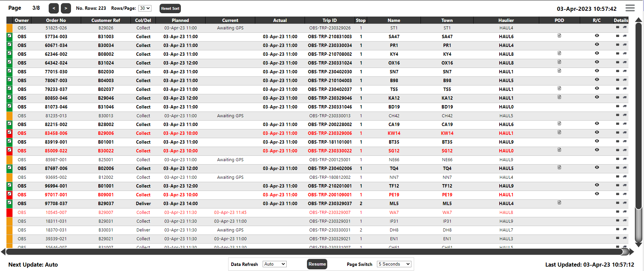This screenshot has height=271, width=644.
Task: View POD document for order 79233-037
Action: (x=559, y=88)
